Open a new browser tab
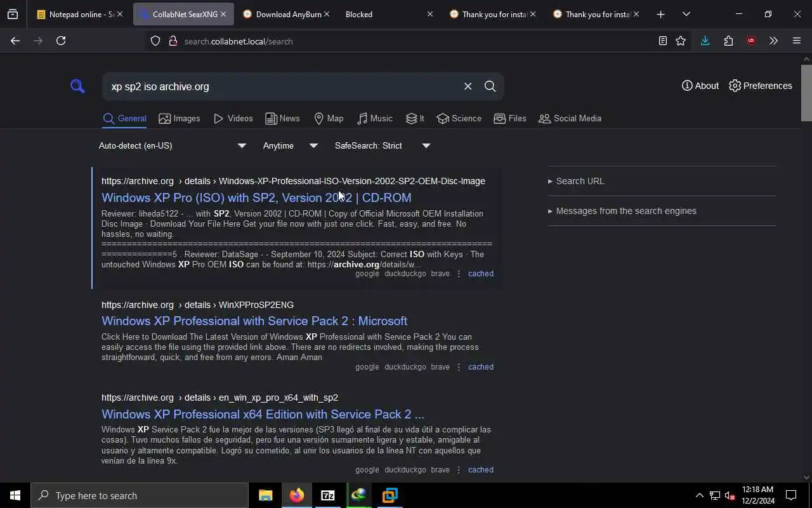The image size is (812, 508). point(660,14)
